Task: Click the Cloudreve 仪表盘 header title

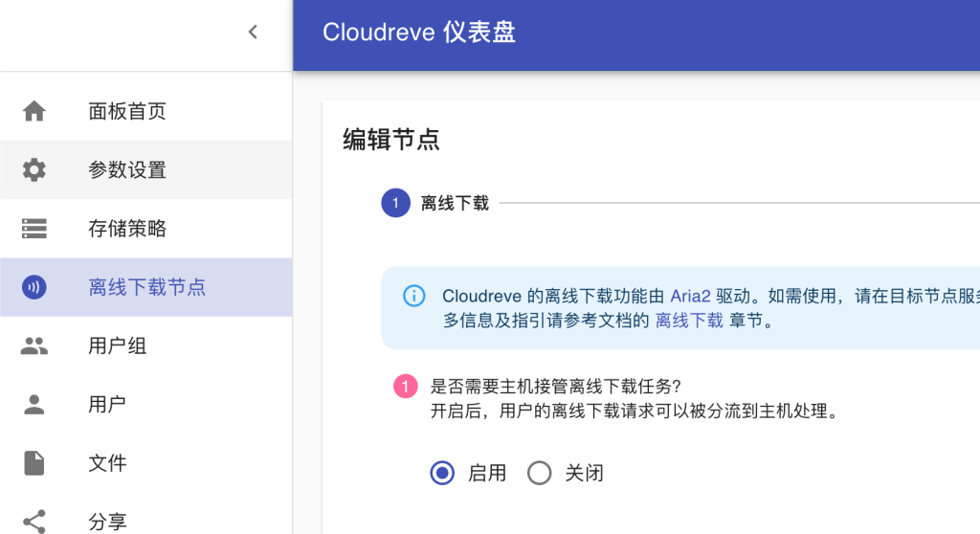Action: tap(419, 33)
